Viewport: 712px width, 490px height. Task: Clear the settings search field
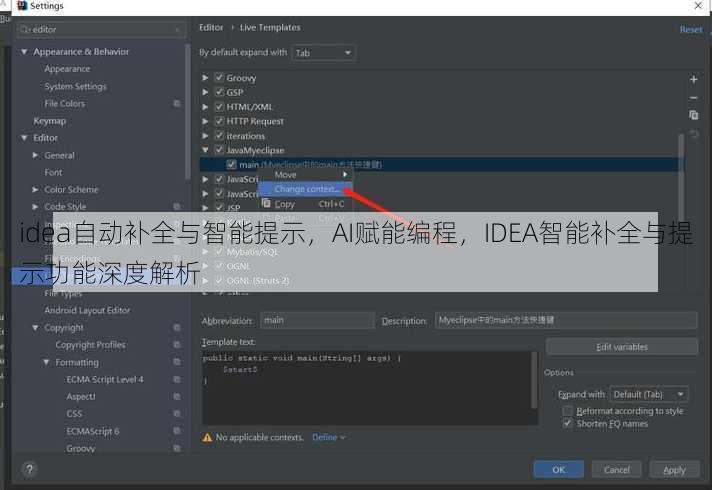point(177,30)
